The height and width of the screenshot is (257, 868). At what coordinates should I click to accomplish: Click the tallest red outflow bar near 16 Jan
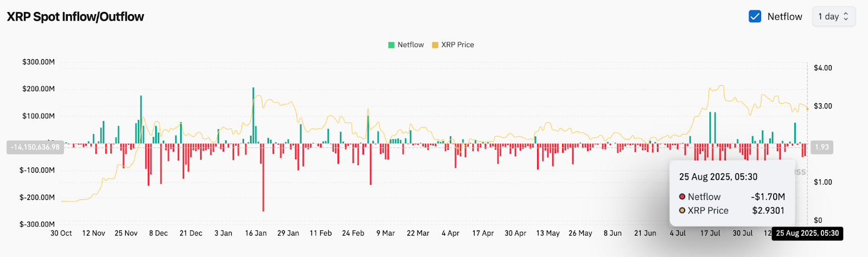pyautogui.click(x=263, y=177)
